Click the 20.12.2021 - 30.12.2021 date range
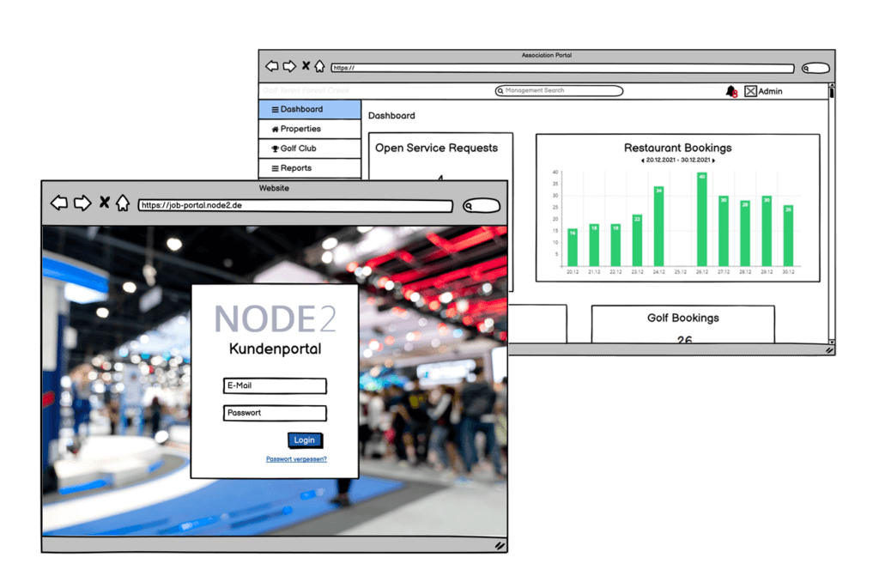The image size is (879, 588). click(x=678, y=161)
